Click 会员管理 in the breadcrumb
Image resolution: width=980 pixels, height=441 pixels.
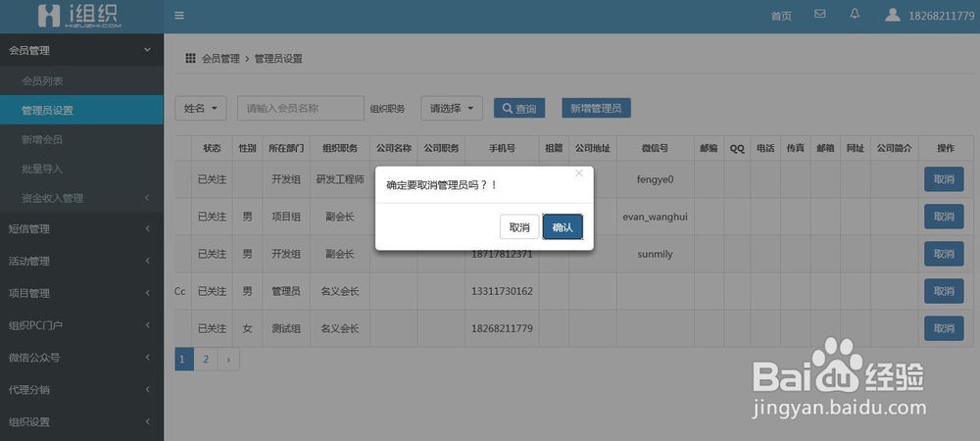220,59
